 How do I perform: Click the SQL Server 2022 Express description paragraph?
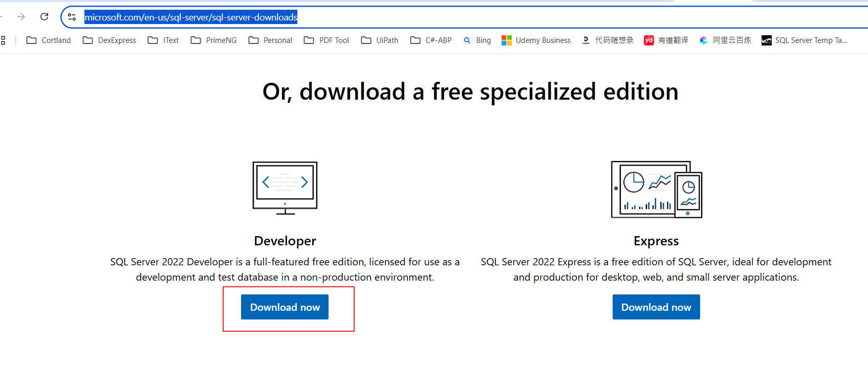656,269
